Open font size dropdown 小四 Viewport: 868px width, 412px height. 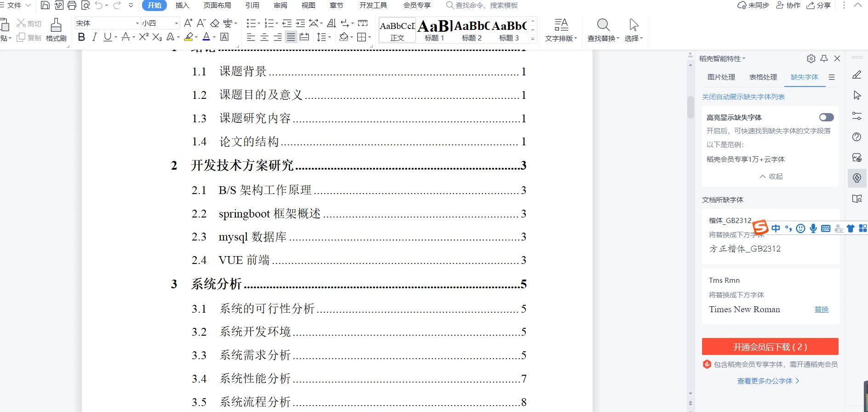pos(177,23)
